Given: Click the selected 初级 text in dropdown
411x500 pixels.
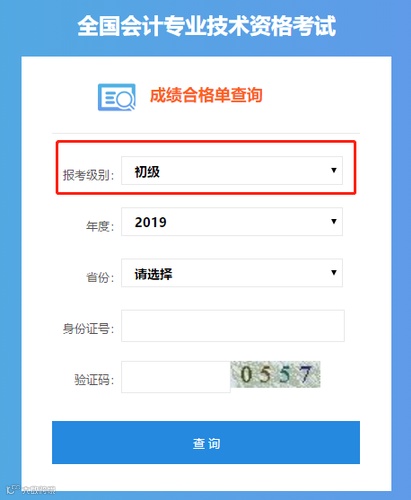Looking at the screenshot, I should [x=147, y=172].
